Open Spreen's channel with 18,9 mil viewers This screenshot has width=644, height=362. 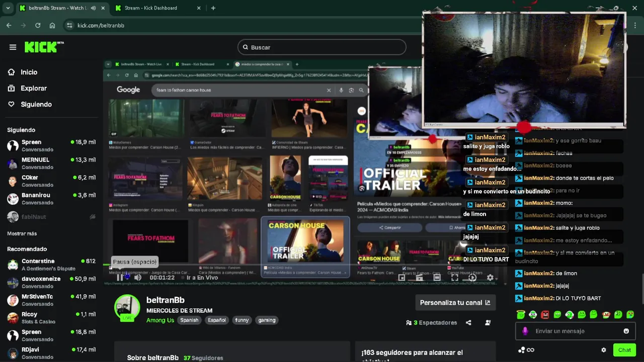point(51,146)
